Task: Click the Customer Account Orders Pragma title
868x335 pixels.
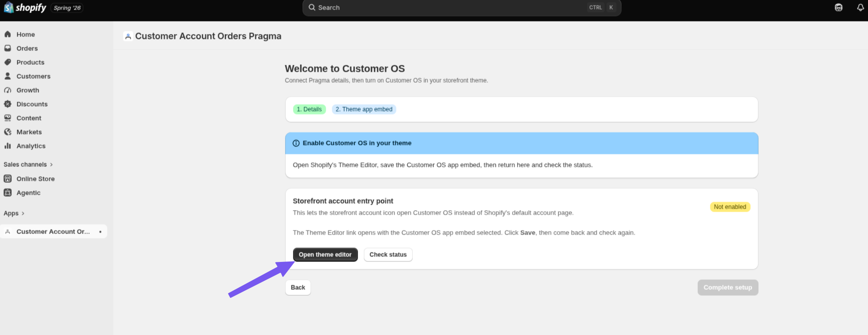Action: tap(208, 36)
